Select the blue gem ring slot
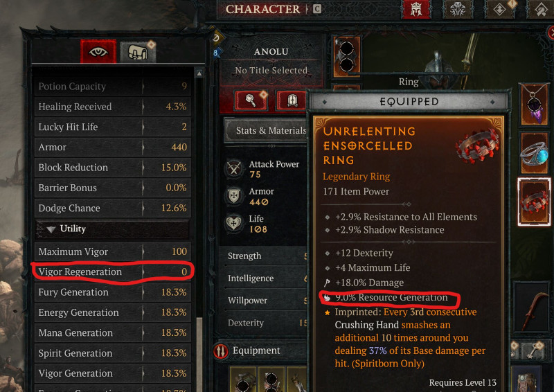 point(535,154)
